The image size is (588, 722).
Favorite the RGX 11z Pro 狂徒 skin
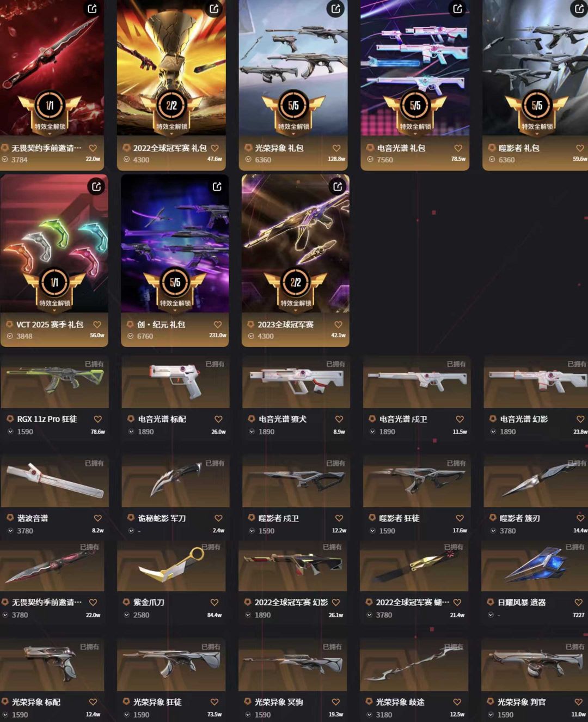97,419
